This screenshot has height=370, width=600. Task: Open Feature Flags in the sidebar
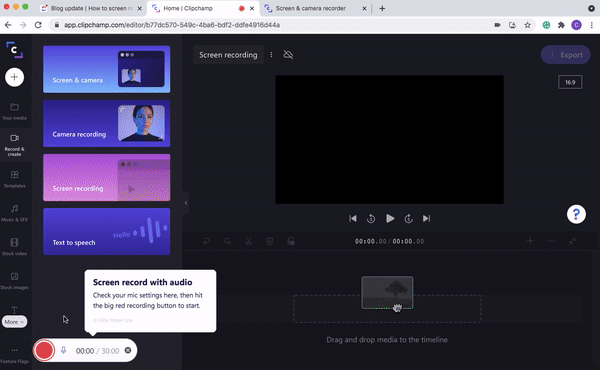coord(15,355)
